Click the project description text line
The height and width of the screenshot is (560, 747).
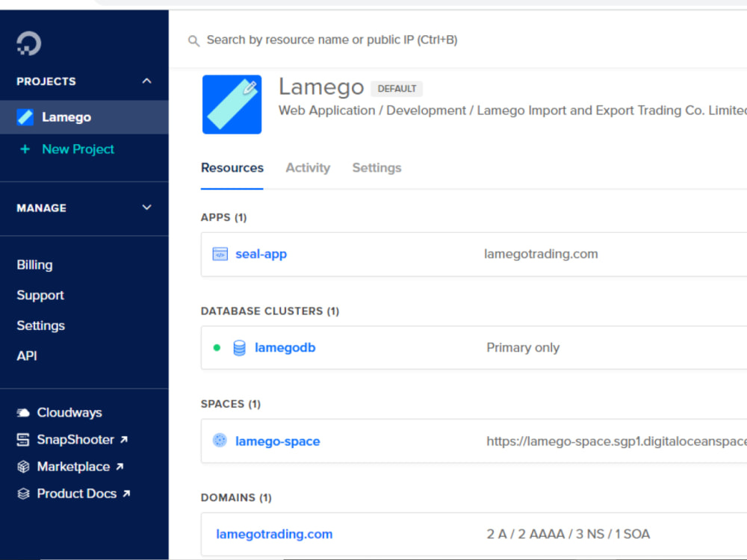point(512,111)
